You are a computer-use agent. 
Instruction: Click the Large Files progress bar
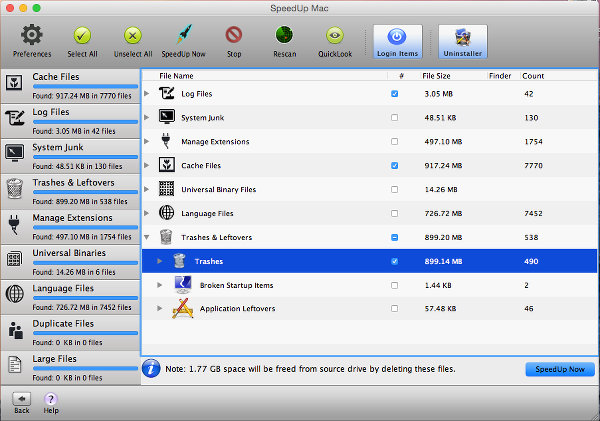[x=85, y=368]
